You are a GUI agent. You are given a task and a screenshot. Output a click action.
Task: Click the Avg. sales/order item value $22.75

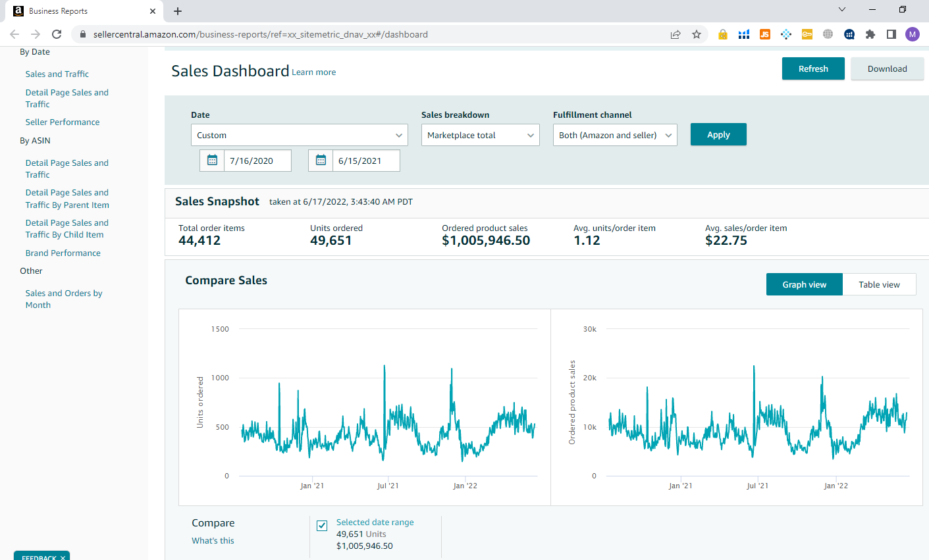click(726, 241)
